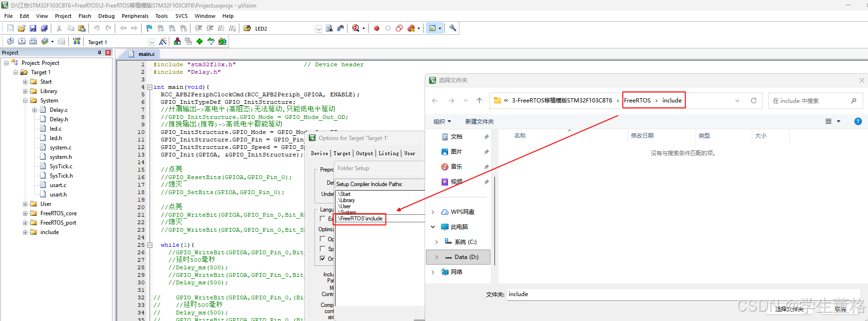
Task: Rebuild all target files icon
Action: pyautogui.click(x=33, y=41)
